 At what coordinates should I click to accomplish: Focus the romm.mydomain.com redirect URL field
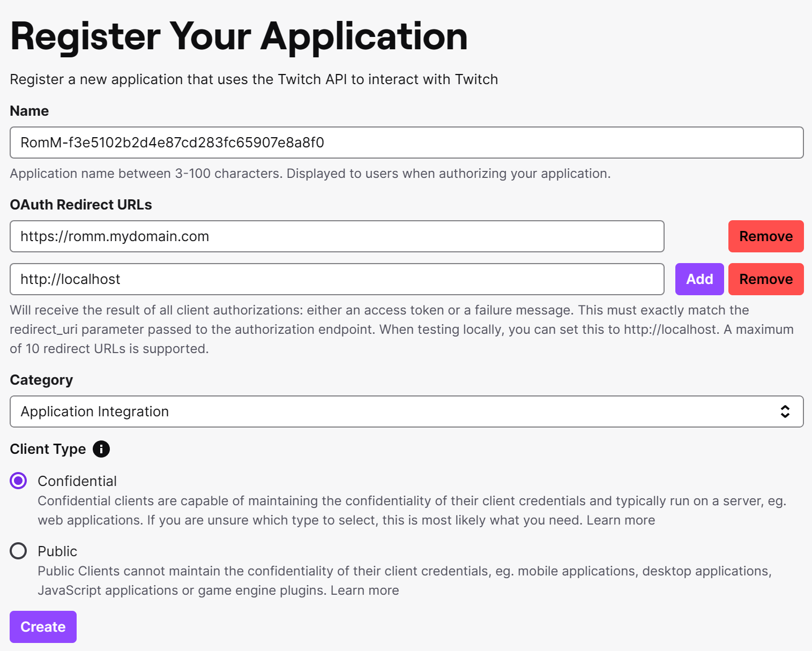click(337, 236)
